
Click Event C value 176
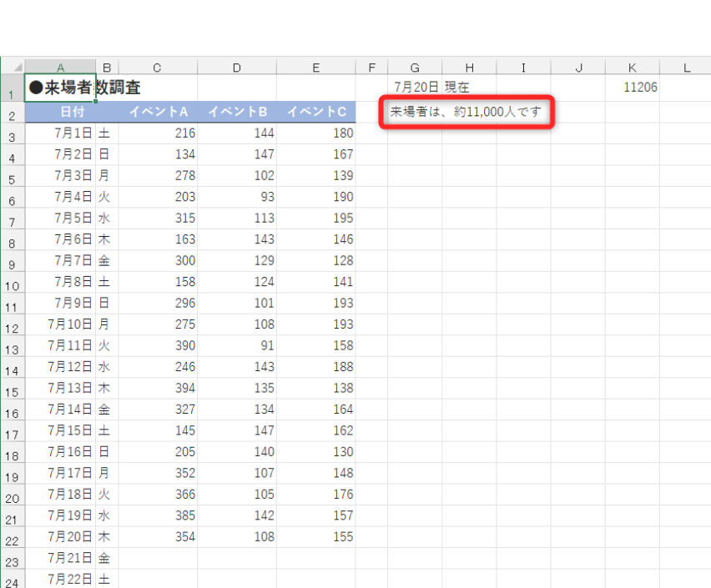click(x=316, y=495)
